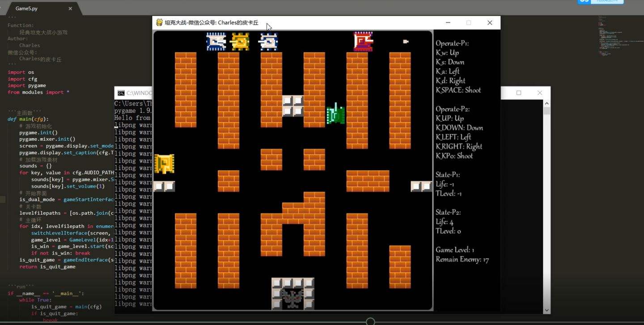Click the 'K_UP: Up' line

(x=450, y=118)
